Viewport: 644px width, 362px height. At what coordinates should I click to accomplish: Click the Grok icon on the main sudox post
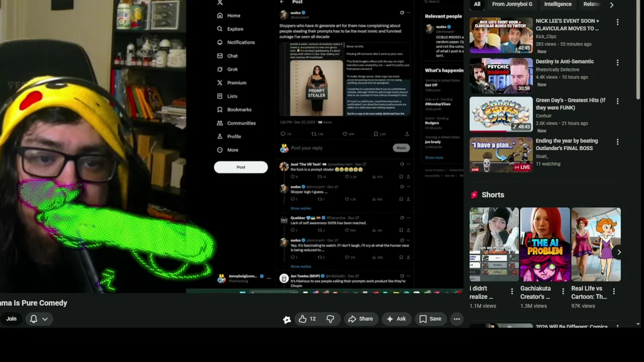(x=401, y=13)
